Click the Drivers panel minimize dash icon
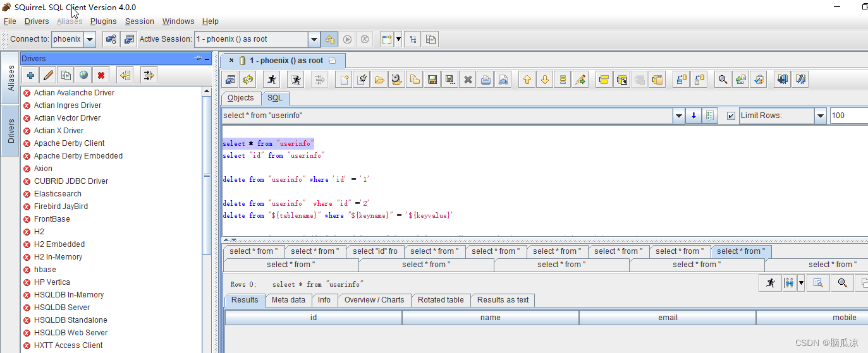The image size is (868, 353). pos(207,59)
